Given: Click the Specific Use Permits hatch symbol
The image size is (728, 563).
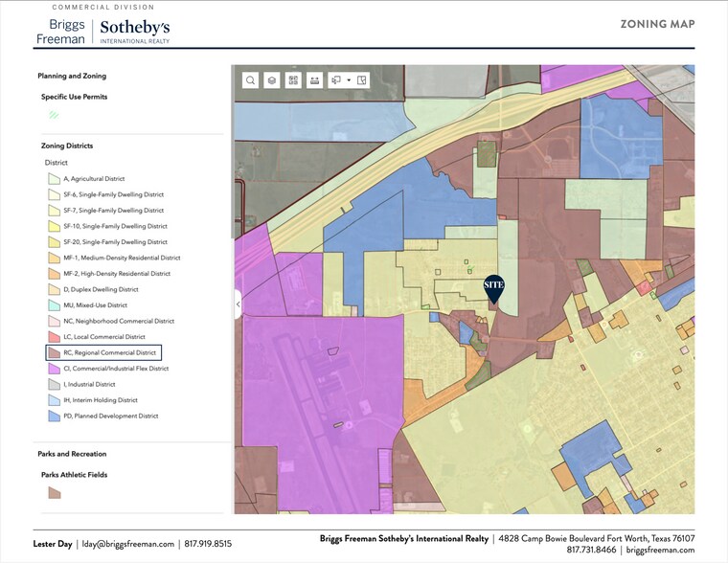Looking at the screenshot, I should click(x=55, y=115).
